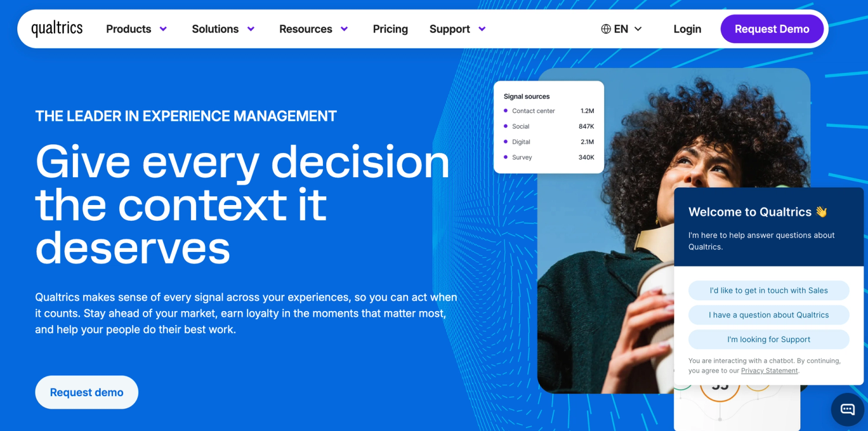Select the Pricing menu item
This screenshot has height=431, width=868.
click(x=390, y=28)
